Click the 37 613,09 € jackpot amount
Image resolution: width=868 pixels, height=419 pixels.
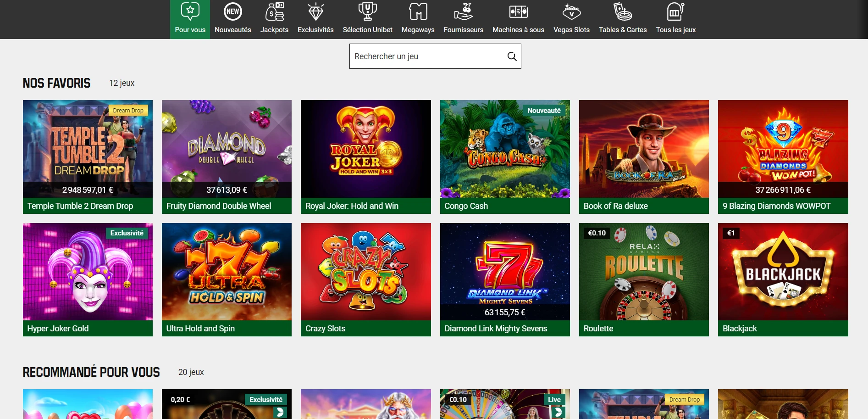pos(227,190)
